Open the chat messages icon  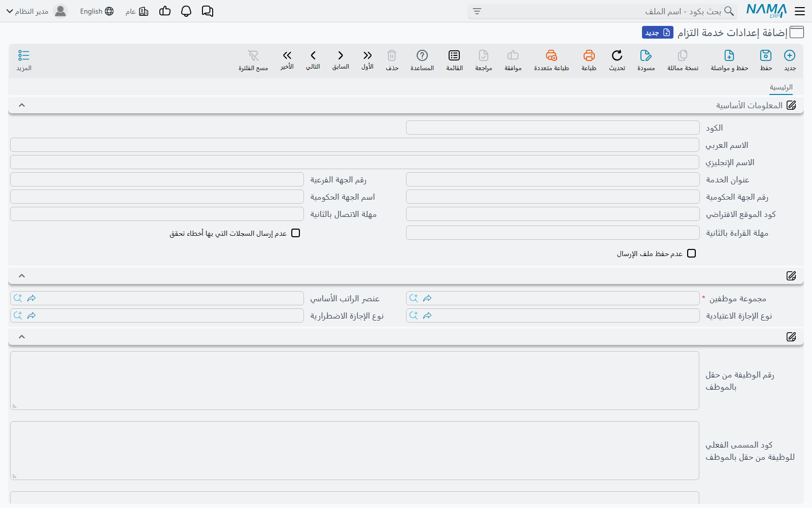click(x=208, y=11)
